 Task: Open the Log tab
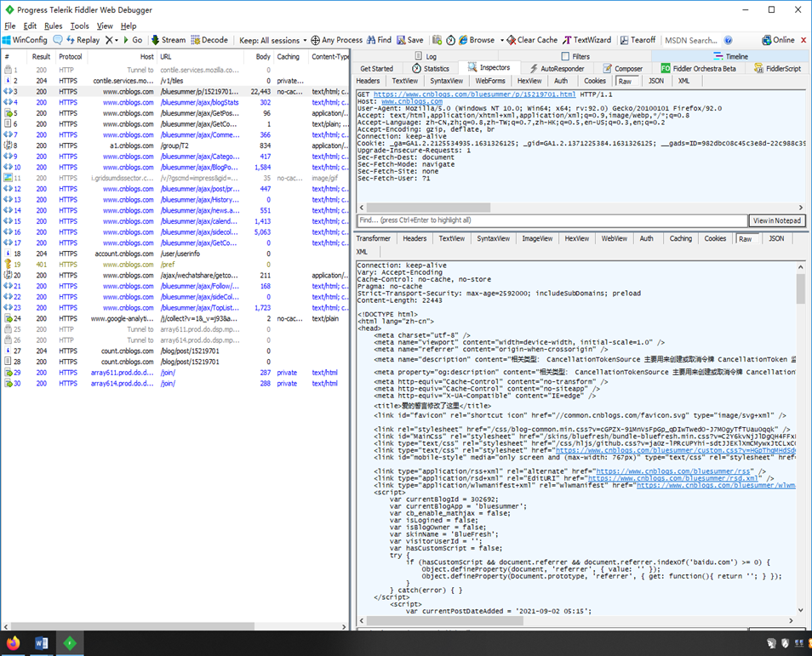coord(426,56)
